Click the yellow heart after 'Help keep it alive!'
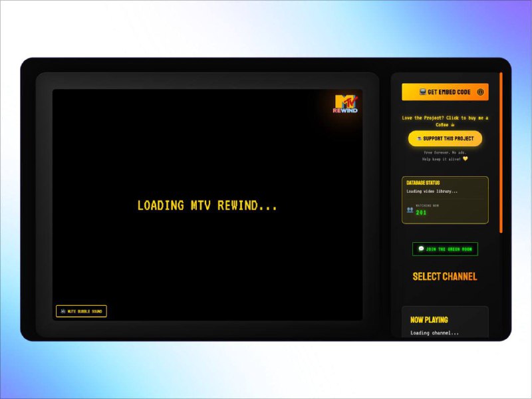532x399 pixels. 465,159
